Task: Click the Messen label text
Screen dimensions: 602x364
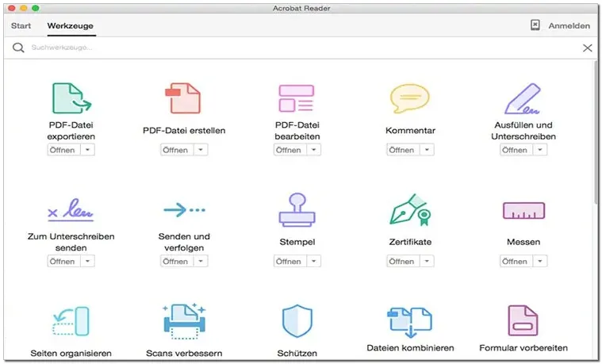Action: pyautogui.click(x=523, y=242)
